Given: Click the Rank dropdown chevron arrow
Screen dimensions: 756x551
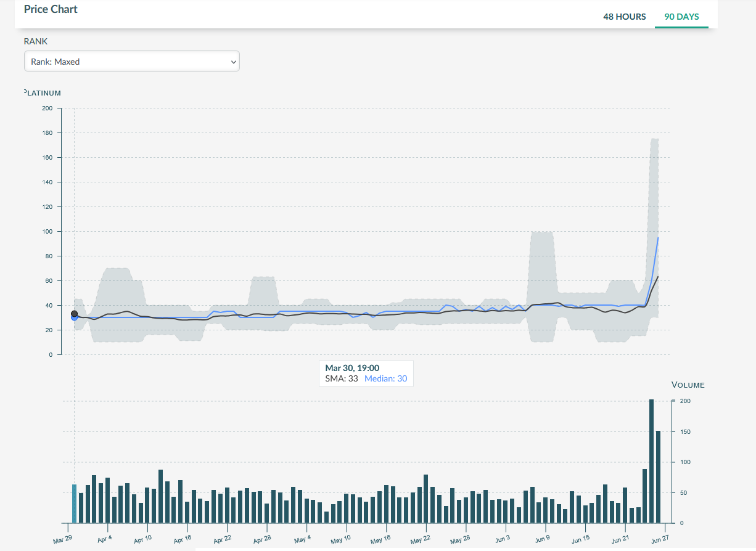Looking at the screenshot, I should (x=233, y=62).
